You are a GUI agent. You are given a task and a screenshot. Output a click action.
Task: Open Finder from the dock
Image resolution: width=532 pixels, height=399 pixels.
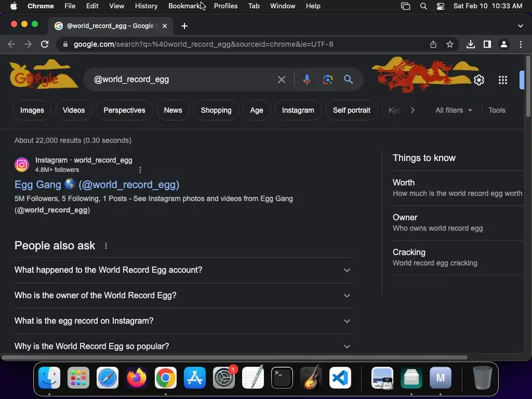[x=49, y=378]
